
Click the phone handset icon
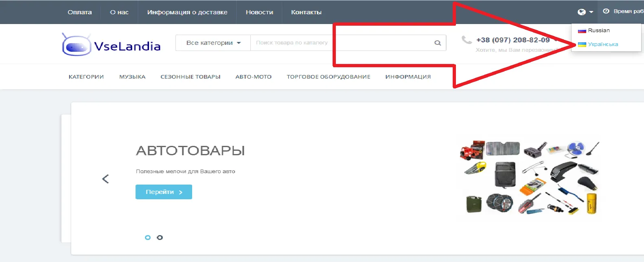[x=467, y=40]
